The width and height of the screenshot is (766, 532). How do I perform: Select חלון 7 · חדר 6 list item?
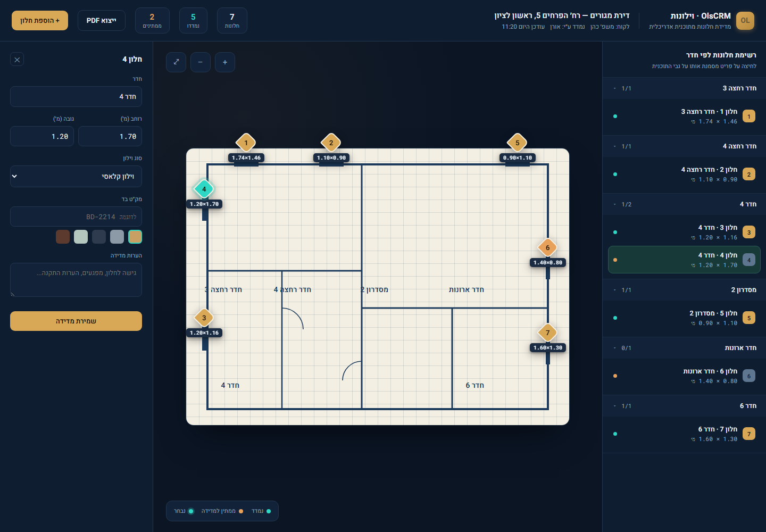684,434
